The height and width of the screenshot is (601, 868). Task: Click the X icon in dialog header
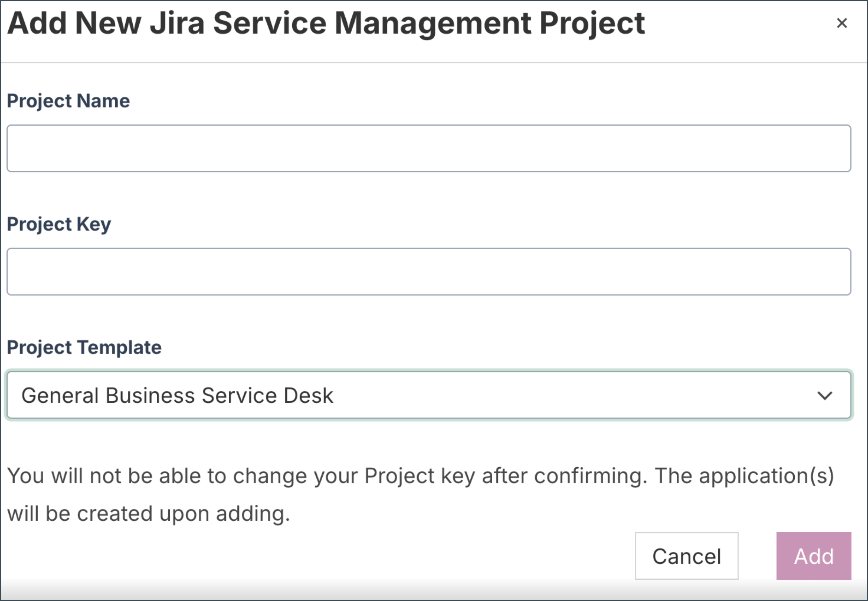pyautogui.click(x=841, y=23)
